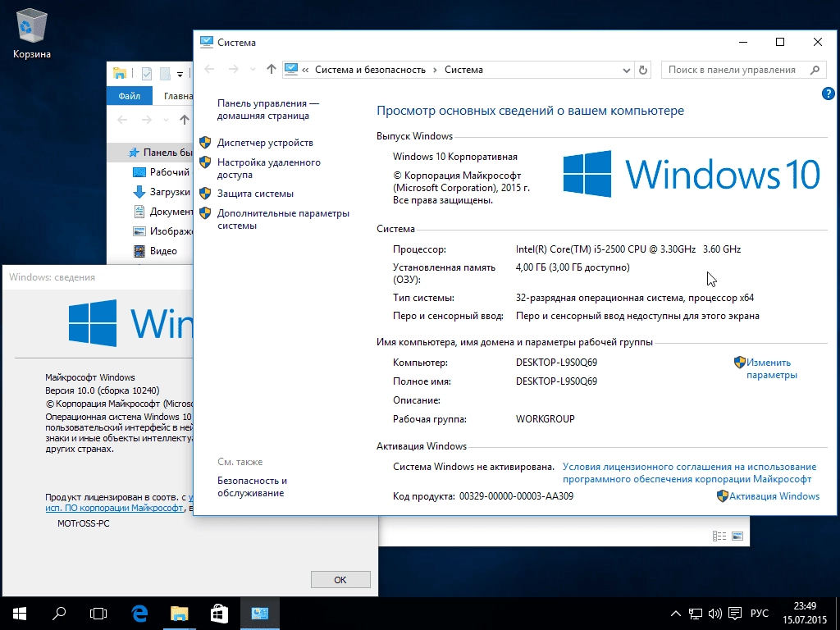840x630 pixels.
Task: Open the Action Center notifications icon
Action: pos(735,614)
